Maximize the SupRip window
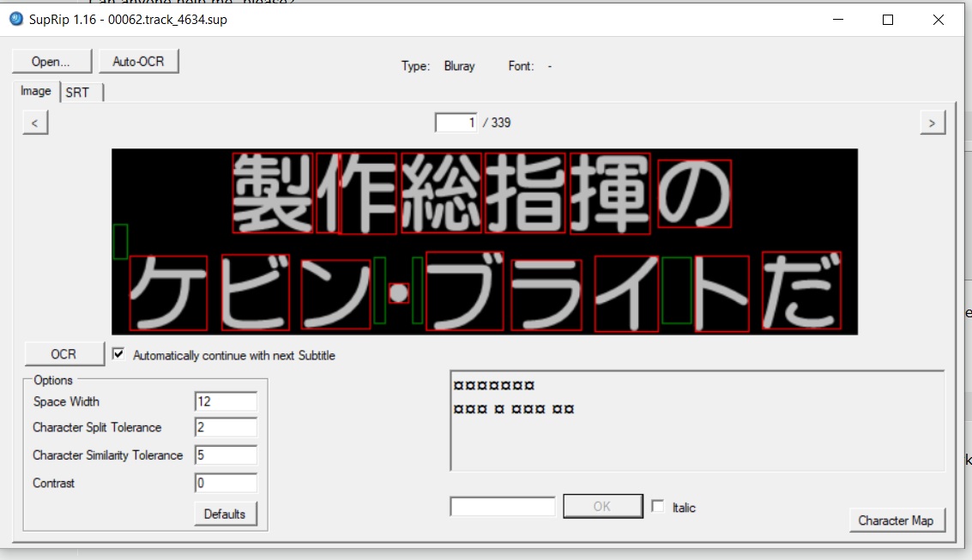 (888, 19)
